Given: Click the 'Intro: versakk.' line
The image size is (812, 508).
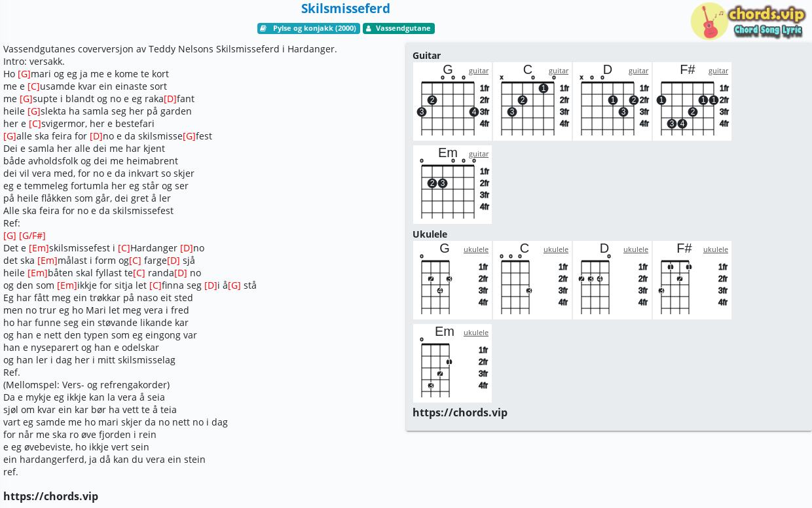Looking at the screenshot, I should pos(34,62).
